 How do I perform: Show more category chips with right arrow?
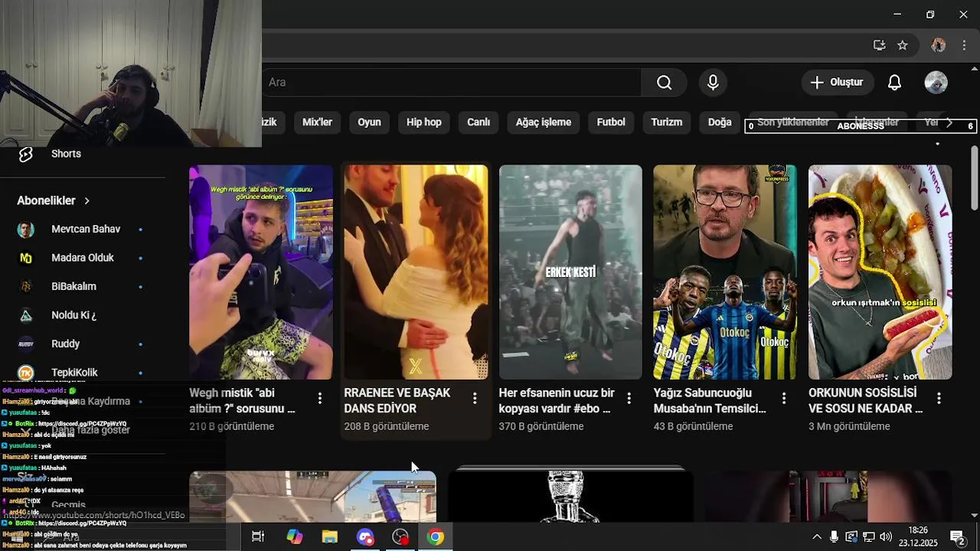point(949,122)
